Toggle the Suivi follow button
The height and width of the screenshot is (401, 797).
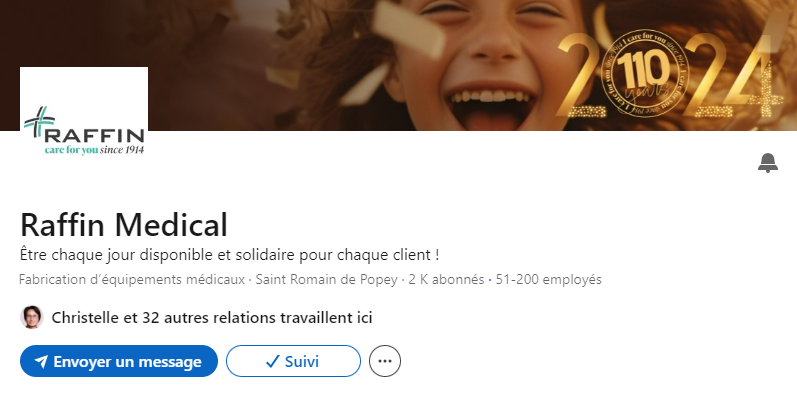pyautogui.click(x=293, y=361)
